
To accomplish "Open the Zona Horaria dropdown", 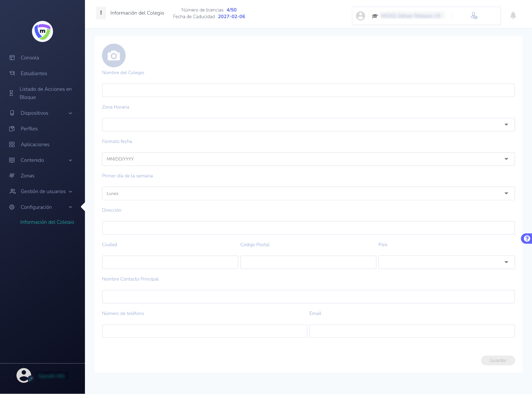I will 308,125.
